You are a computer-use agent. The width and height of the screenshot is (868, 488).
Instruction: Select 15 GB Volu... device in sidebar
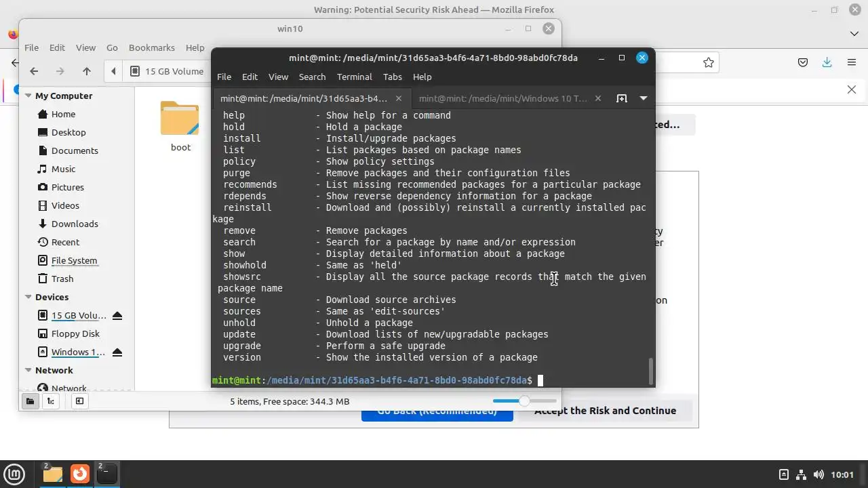point(78,315)
